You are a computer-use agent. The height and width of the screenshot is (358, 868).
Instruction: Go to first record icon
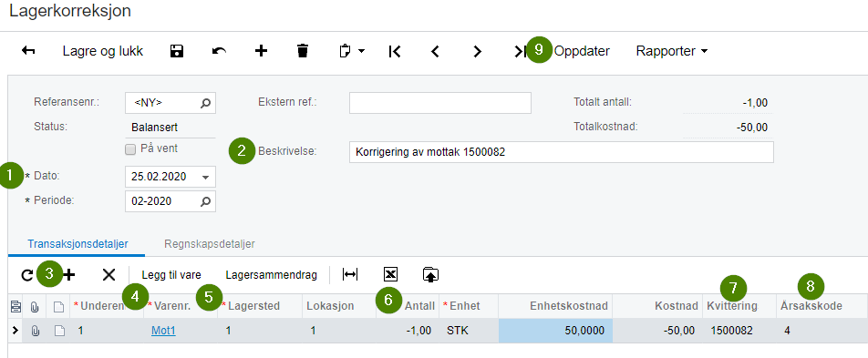pos(395,51)
